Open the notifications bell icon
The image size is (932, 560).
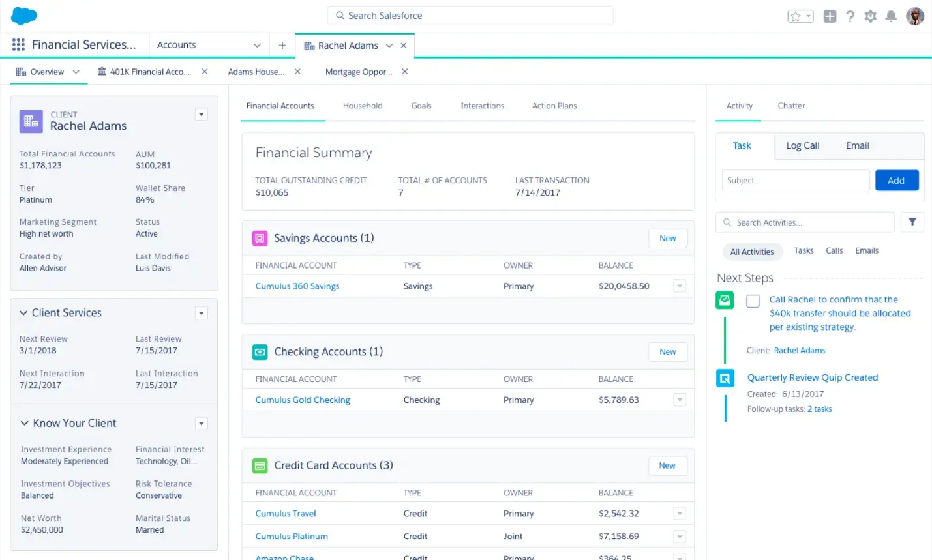click(x=891, y=16)
